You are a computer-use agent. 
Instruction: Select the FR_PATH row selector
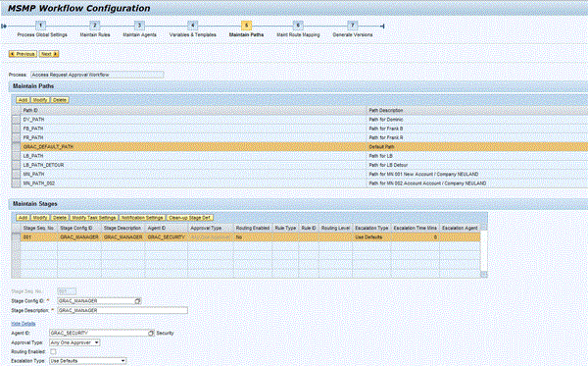tap(16, 137)
